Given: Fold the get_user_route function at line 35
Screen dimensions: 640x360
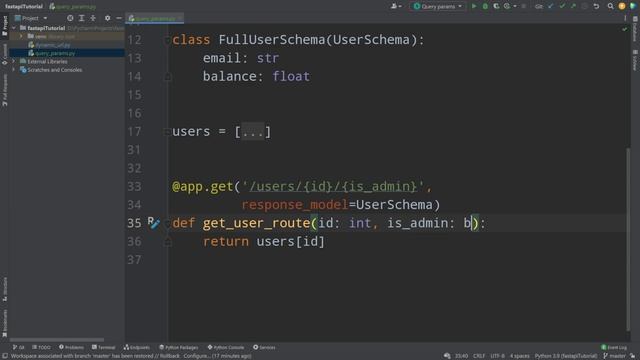Looking at the screenshot, I should pyautogui.click(x=167, y=223).
